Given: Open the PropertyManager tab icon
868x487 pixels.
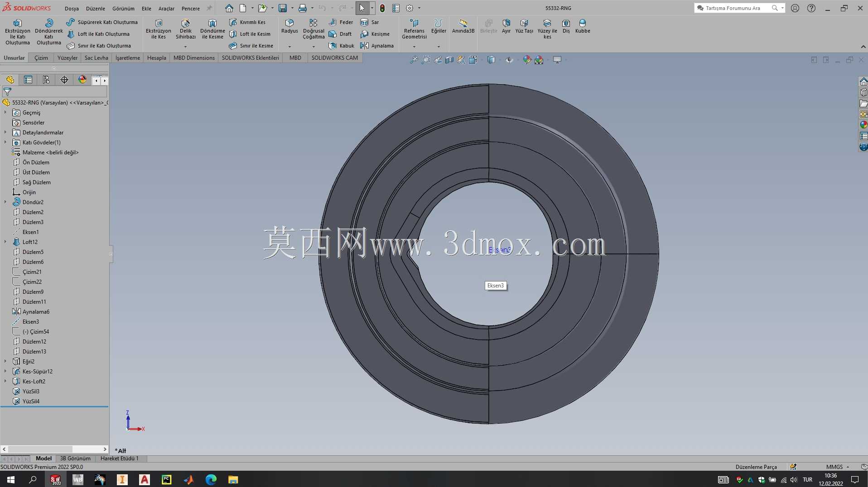Looking at the screenshot, I should (x=28, y=80).
